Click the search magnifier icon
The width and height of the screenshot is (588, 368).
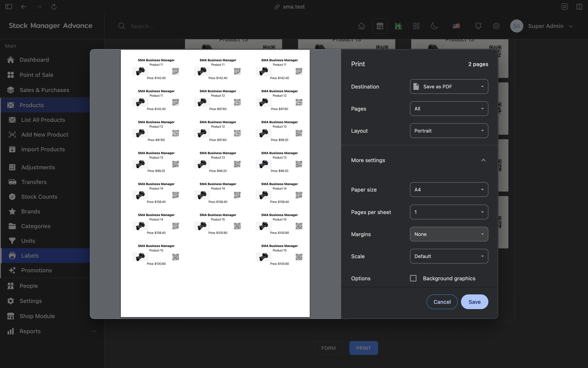(121, 26)
